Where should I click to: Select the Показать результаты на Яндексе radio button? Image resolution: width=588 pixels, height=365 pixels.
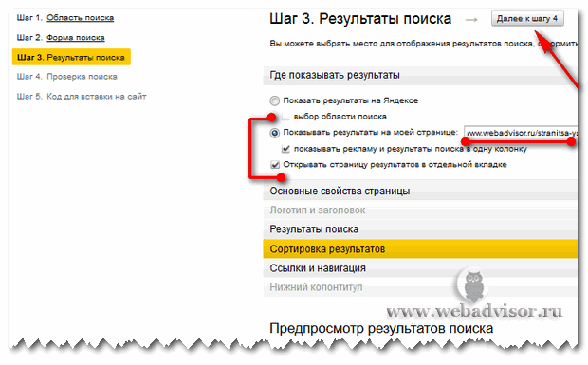(274, 100)
